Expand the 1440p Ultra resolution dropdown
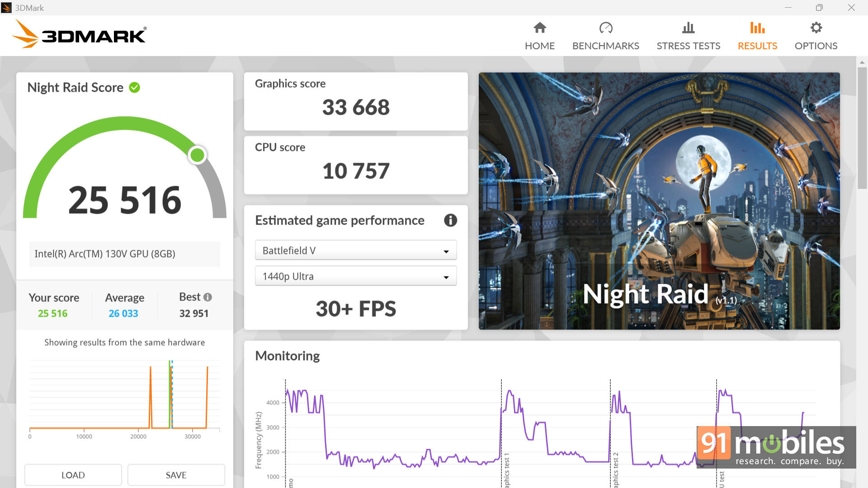 point(355,276)
